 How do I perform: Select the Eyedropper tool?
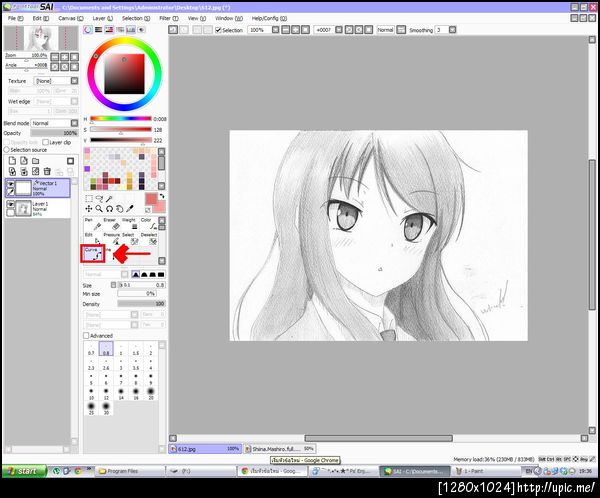130,209
